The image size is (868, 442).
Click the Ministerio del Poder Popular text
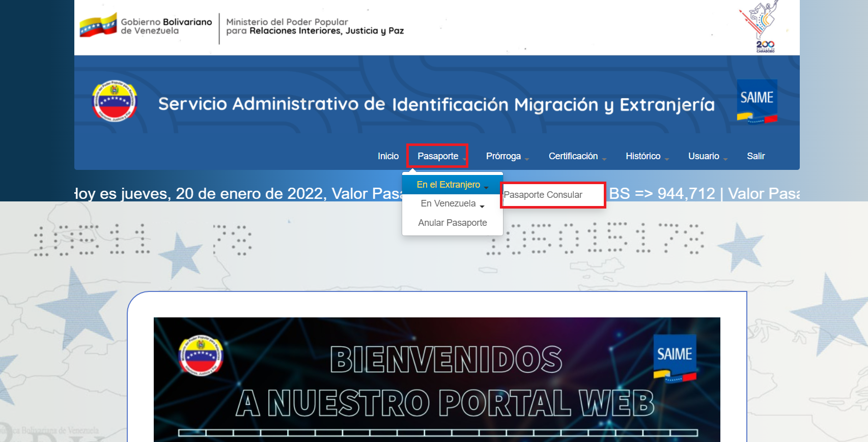(x=315, y=26)
